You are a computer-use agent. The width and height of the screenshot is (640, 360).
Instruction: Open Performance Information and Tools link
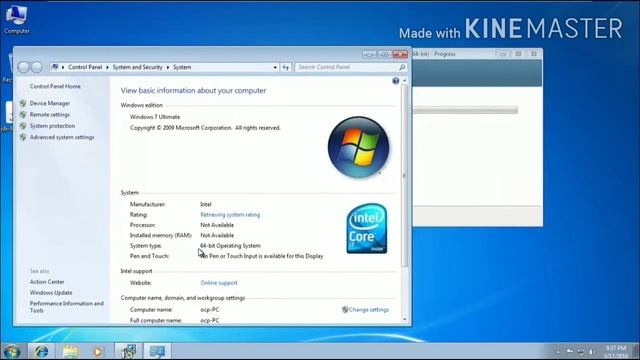point(67,307)
